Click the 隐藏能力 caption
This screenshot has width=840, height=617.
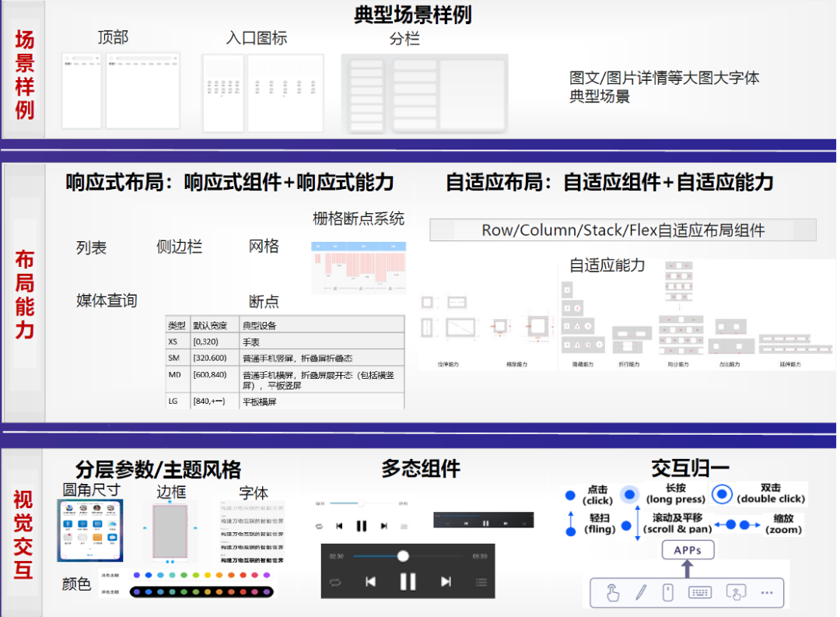click(583, 364)
